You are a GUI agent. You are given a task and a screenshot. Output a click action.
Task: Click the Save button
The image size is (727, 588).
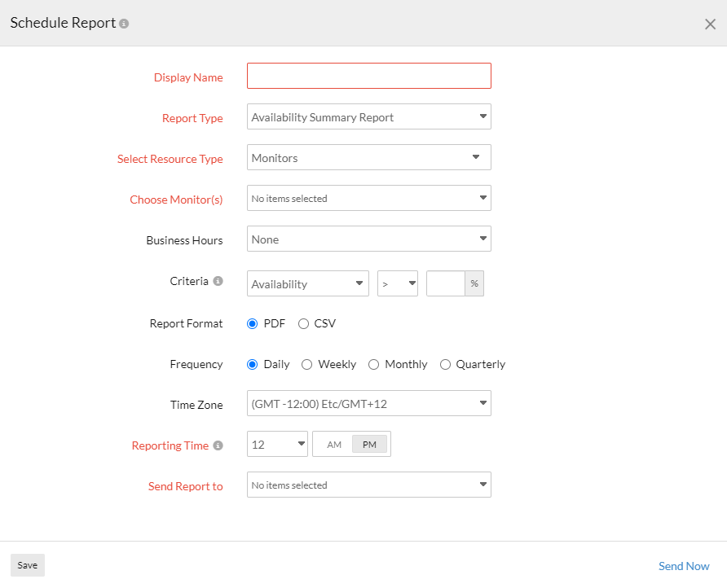click(x=27, y=564)
